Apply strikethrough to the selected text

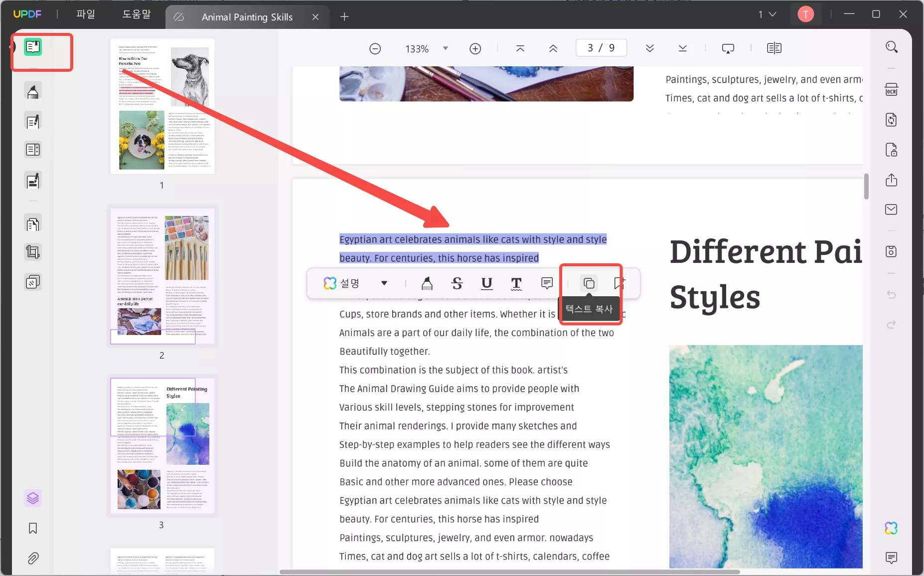click(x=457, y=283)
